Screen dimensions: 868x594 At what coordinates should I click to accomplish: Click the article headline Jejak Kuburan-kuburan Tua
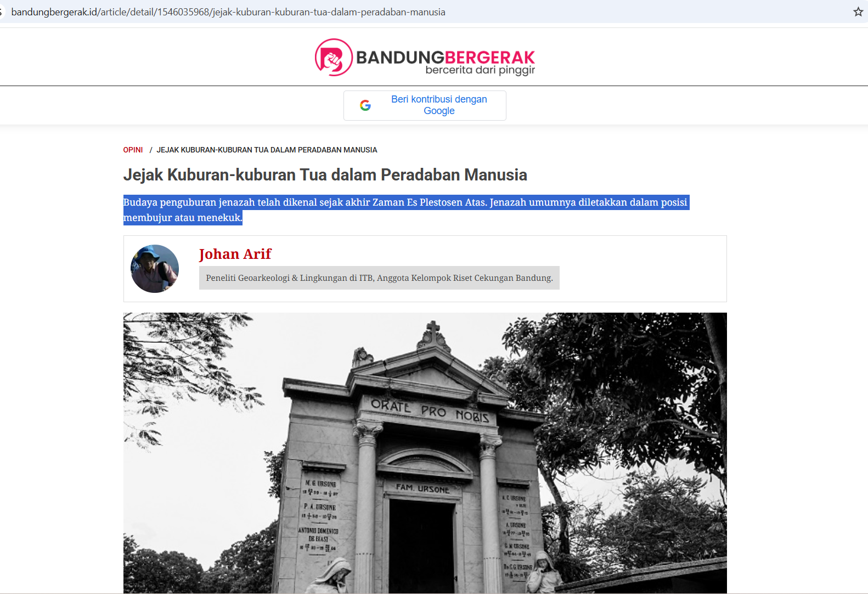pos(325,175)
